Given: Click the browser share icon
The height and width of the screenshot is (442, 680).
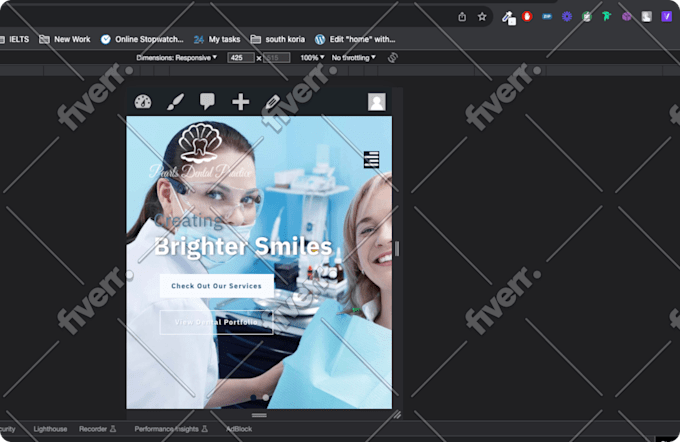Looking at the screenshot, I should (x=462, y=17).
